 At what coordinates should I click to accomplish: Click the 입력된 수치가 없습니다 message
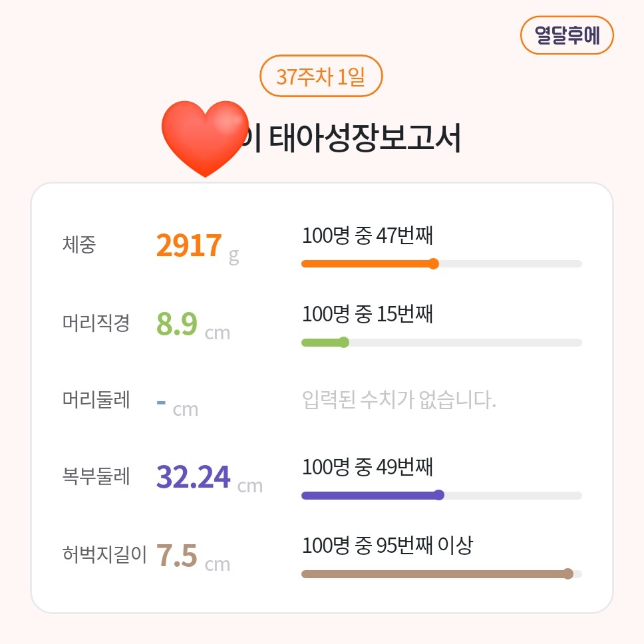(399, 401)
